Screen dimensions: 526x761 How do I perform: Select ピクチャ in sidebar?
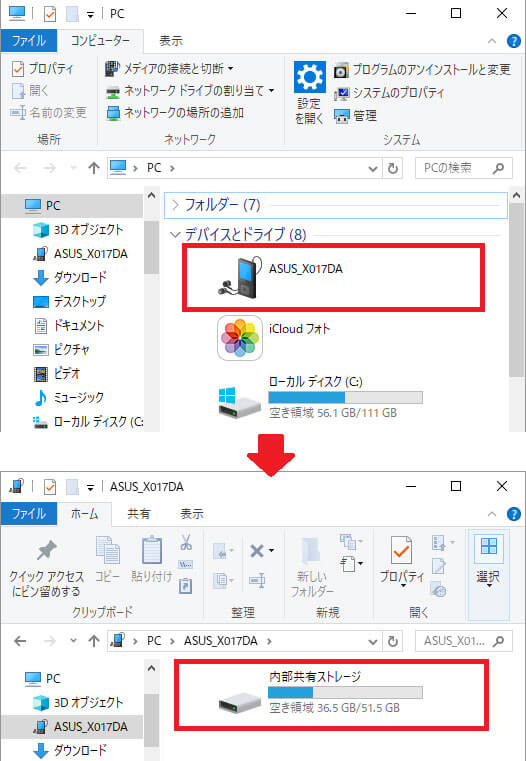pos(62,349)
